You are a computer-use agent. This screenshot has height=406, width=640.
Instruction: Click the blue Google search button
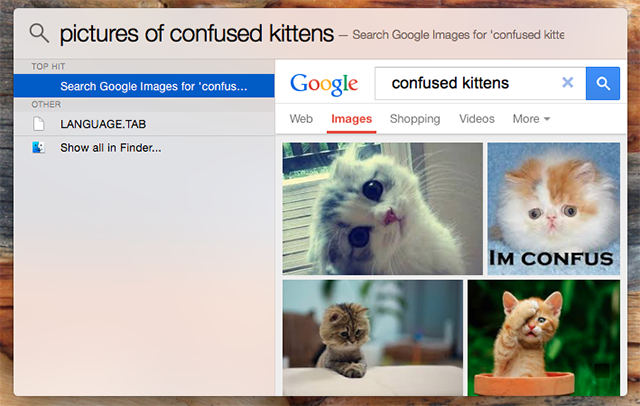point(602,83)
